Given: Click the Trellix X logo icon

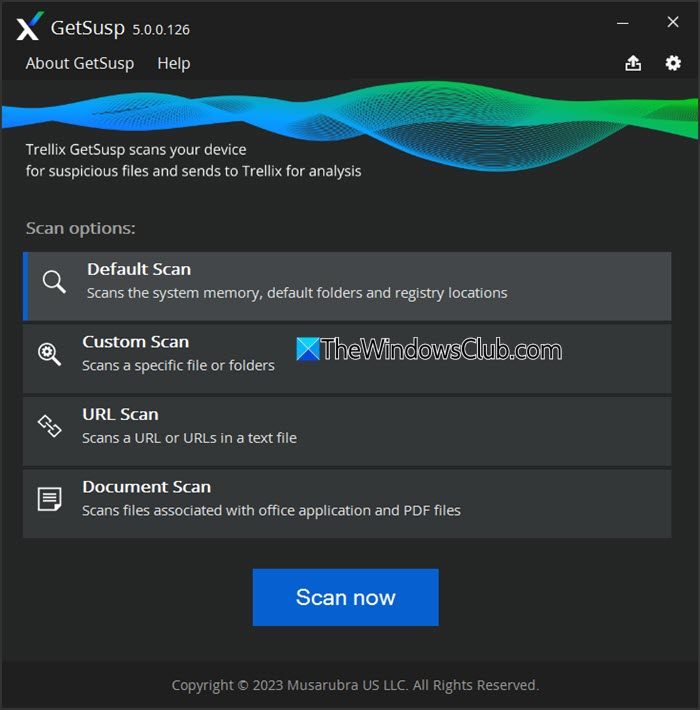Looking at the screenshot, I should coord(30,26).
